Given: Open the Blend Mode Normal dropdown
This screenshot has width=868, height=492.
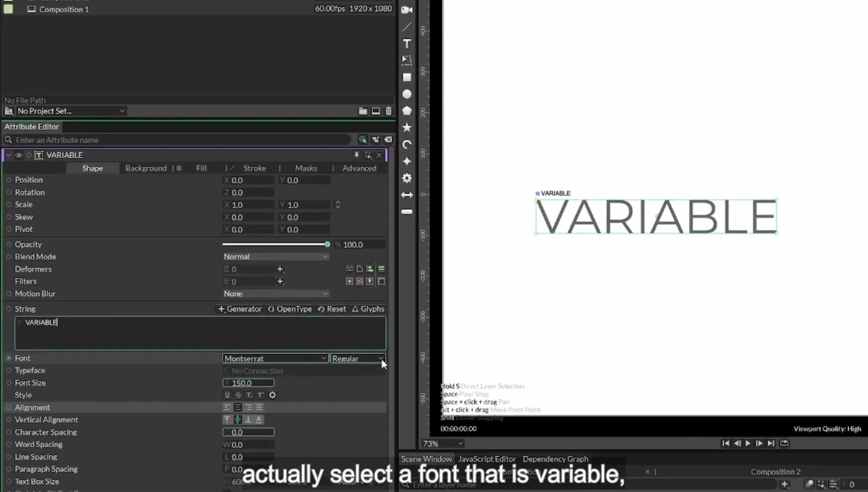Looking at the screenshot, I should (275, 256).
